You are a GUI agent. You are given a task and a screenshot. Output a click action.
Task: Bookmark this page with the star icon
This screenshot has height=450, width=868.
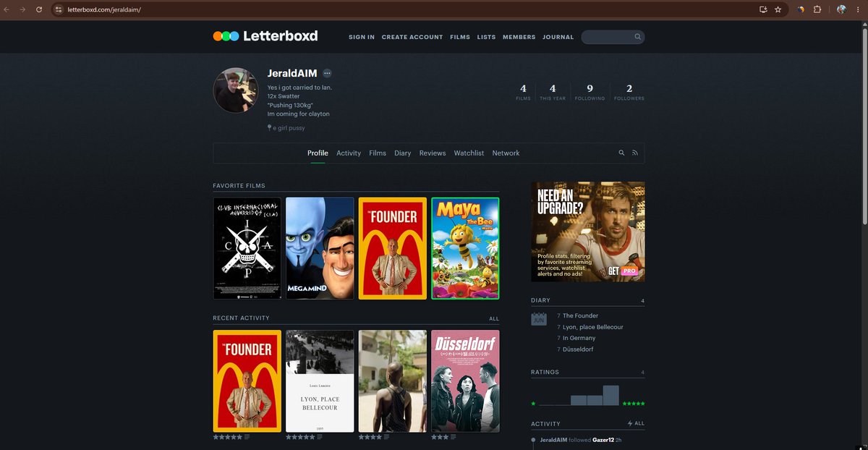click(x=778, y=9)
